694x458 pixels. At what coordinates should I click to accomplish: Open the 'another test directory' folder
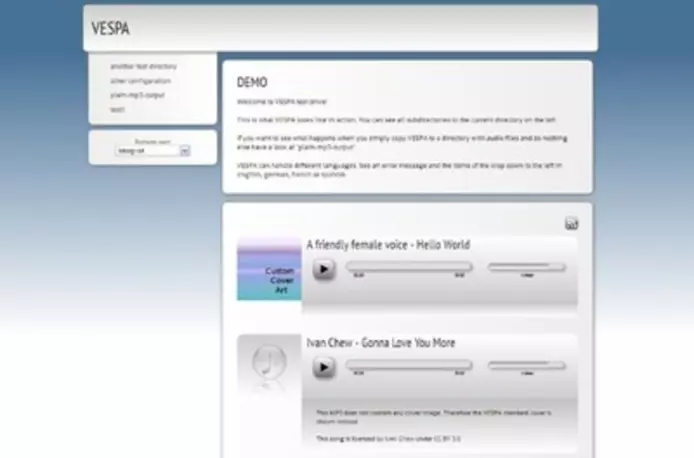click(143, 66)
